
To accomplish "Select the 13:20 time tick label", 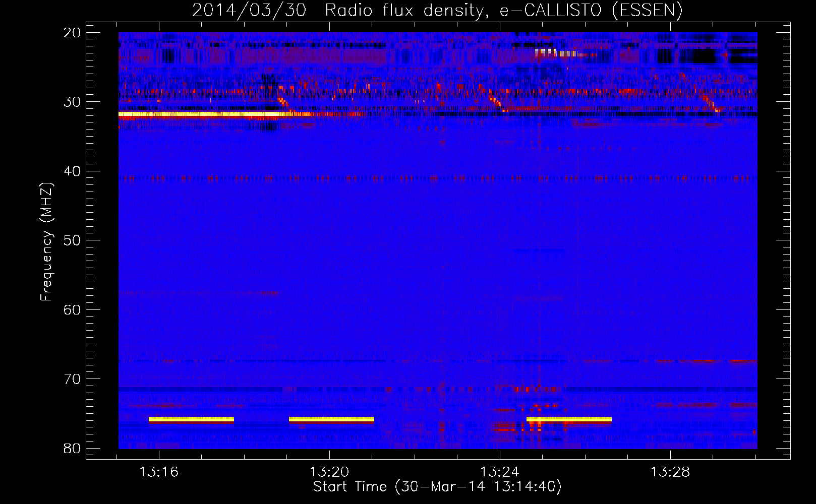I will pos(329,472).
